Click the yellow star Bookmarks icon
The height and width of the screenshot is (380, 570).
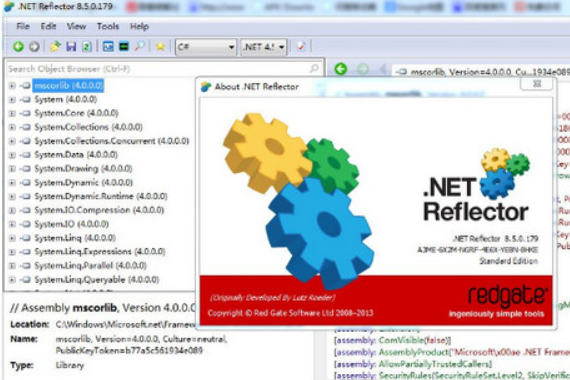coord(160,47)
